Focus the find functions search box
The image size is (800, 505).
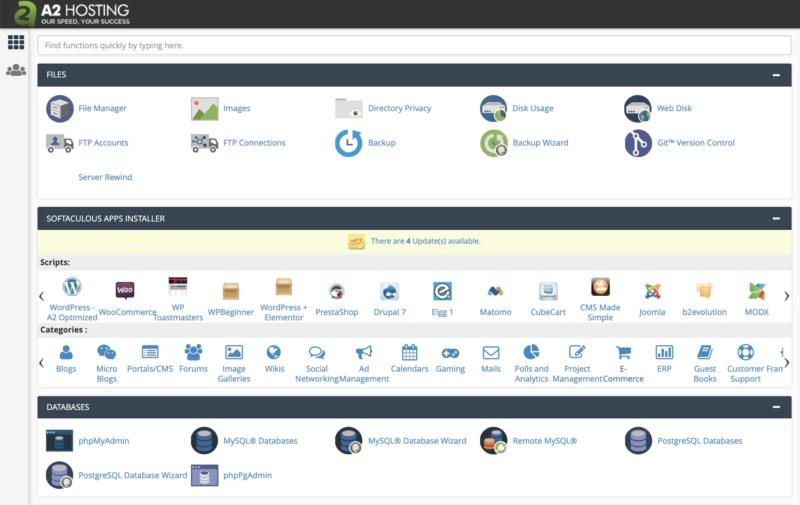(414, 45)
